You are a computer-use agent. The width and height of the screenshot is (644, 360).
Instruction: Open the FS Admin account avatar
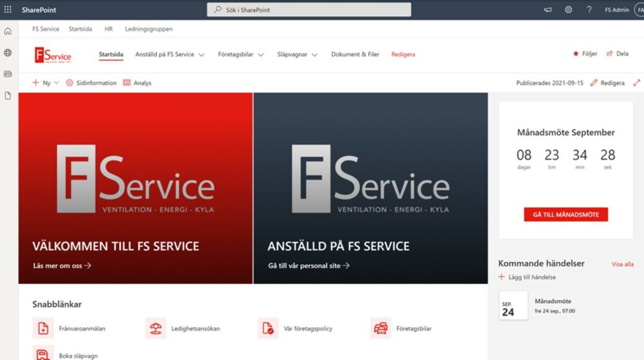pyautogui.click(x=639, y=10)
